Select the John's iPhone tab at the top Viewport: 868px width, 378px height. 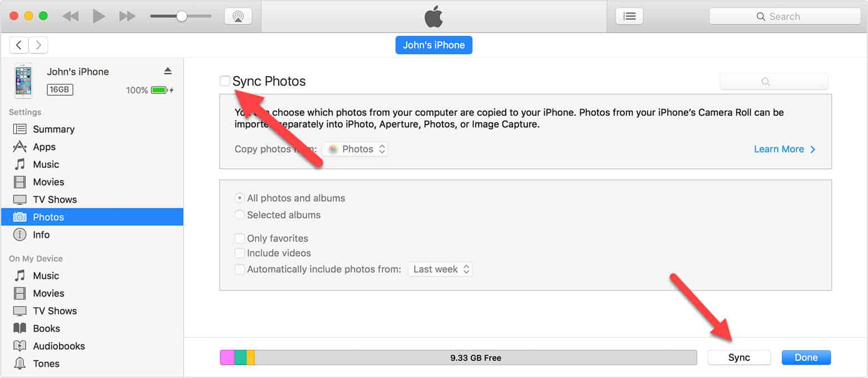click(x=434, y=45)
